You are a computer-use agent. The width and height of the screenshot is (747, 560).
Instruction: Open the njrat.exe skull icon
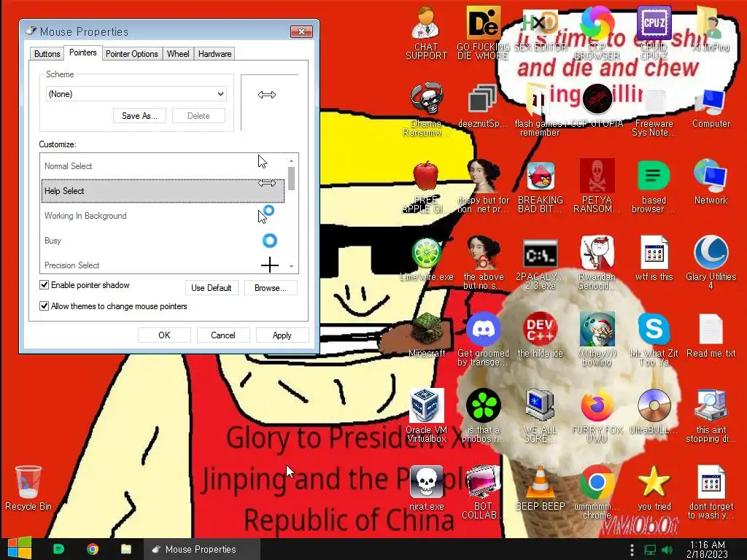pos(426,482)
